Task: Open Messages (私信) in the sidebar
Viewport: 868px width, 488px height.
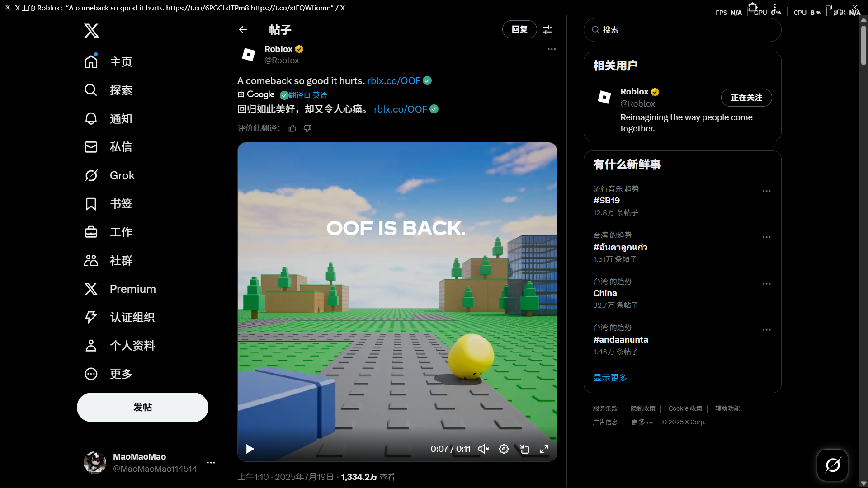Action: (x=108, y=147)
